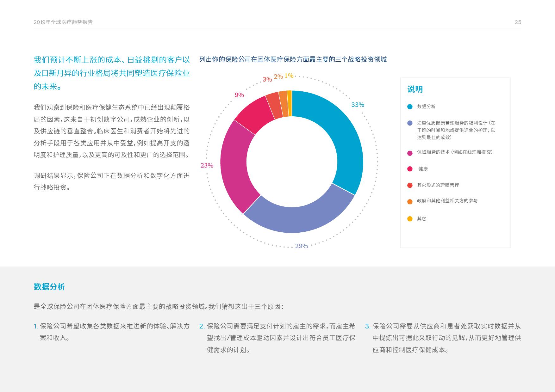Click the red 其它形式的理赔管理 legend dot
The width and height of the screenshot is (555, 392).
pos(410,185)
